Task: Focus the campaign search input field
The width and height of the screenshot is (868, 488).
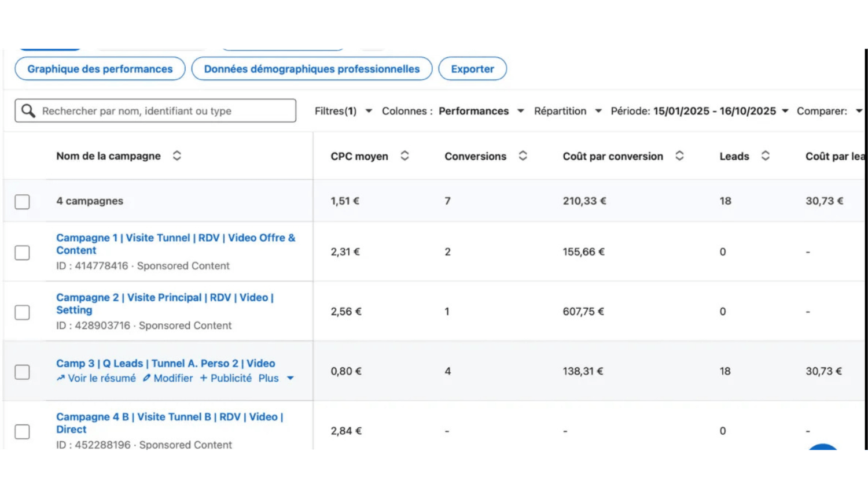Action: coord(165,111)
